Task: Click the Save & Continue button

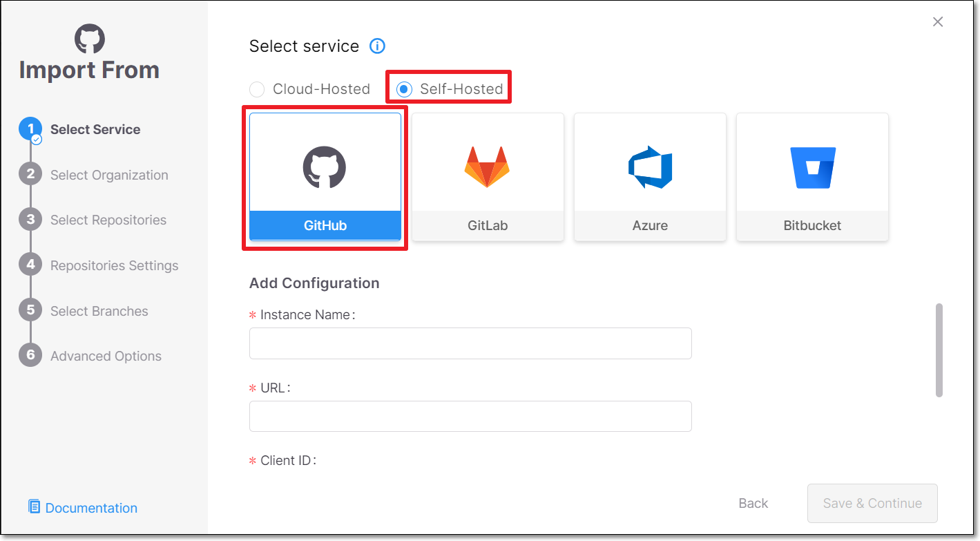Action: [x=872, y=503]
